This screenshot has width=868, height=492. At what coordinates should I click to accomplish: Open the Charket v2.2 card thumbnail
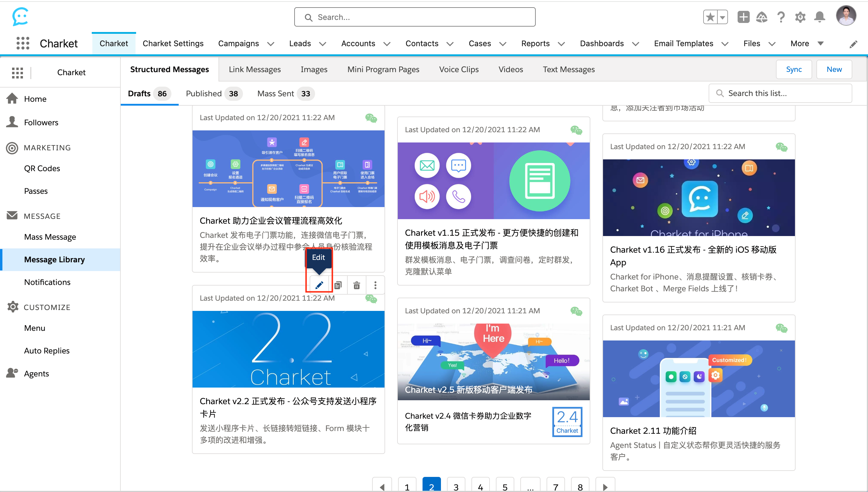click(288, 349)
